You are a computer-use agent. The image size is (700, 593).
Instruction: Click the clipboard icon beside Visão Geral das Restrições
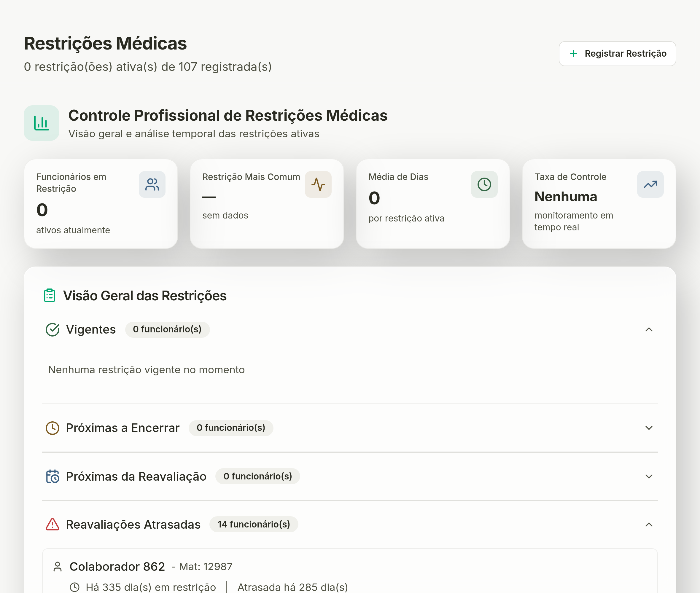click(50, 296)
